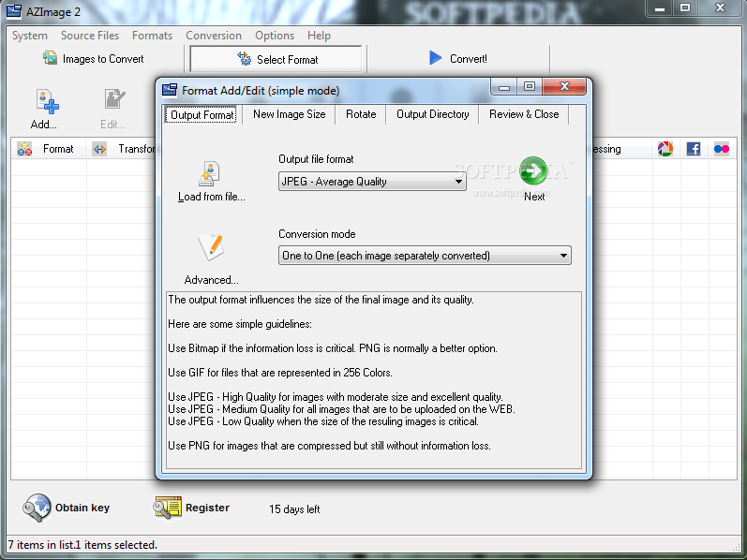Viewport: 747px width, 560px height.
Task: Click the Format column header icon
Action: [x=24, y=149]
